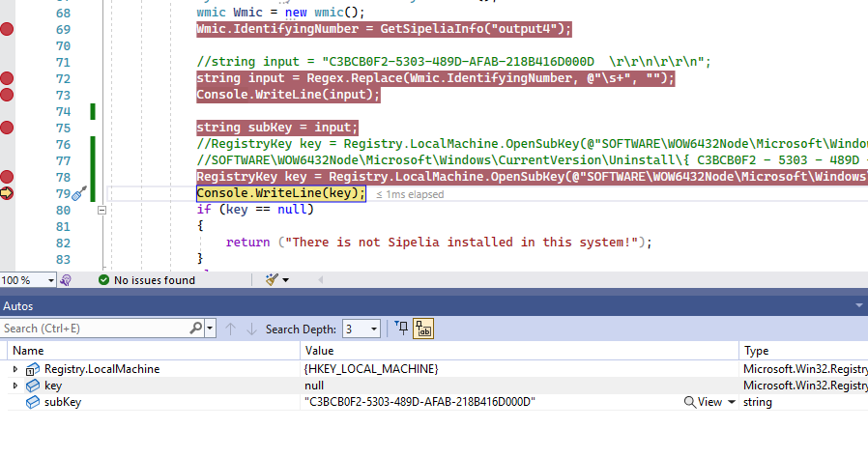Click the string subKey = input; line
This screenshot has height=458, width=868.
[277, 128]
